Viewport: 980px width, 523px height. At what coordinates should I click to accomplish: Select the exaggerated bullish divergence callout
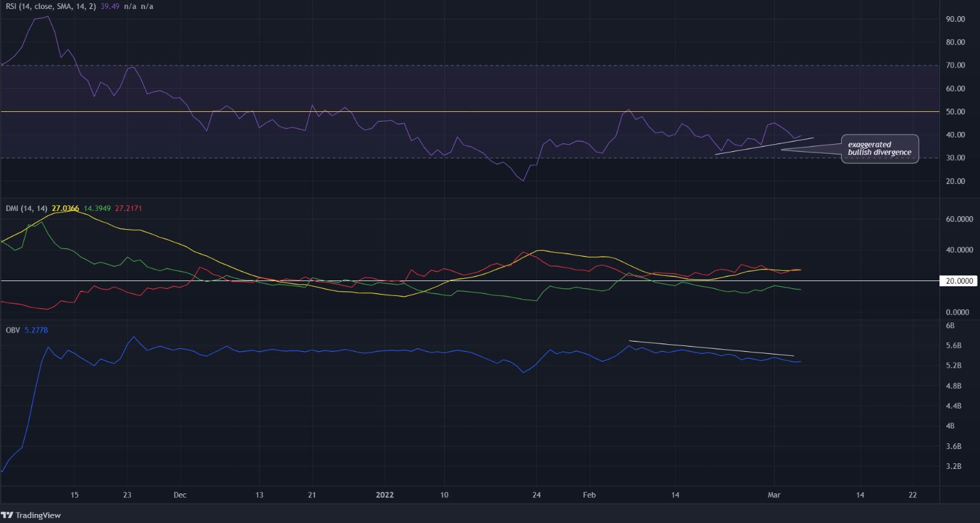[x=880, y=149]
